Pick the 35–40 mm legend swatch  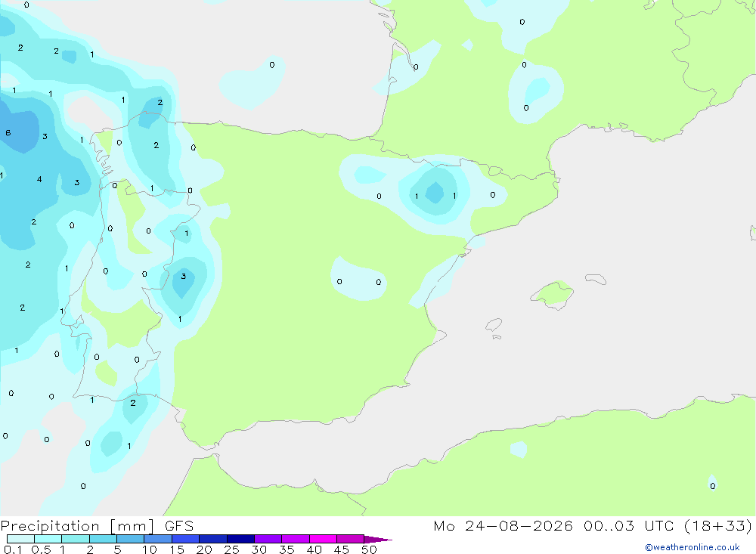click(x=296, y=539)
